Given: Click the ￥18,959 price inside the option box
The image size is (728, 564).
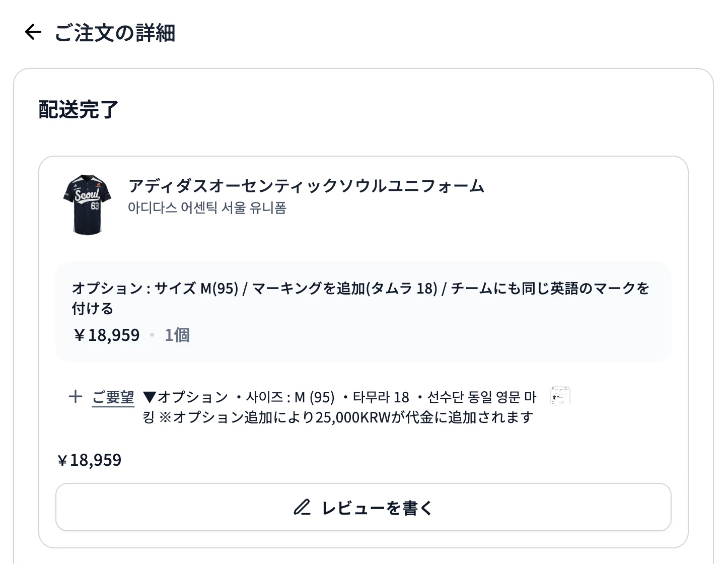Looking at the screenshot, I should tap(106, 335).
